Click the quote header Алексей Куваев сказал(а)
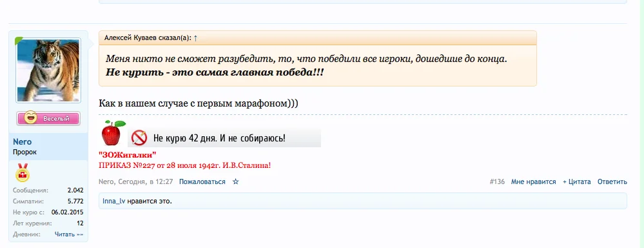Image resolution: width=644 pixels, height=248 pixels. (x=148, y=38)
